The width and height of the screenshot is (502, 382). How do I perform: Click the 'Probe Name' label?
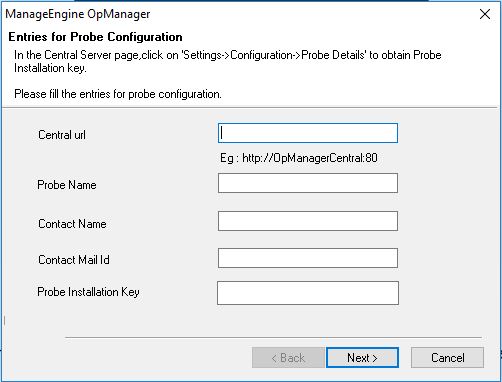[x=67, y=185]
